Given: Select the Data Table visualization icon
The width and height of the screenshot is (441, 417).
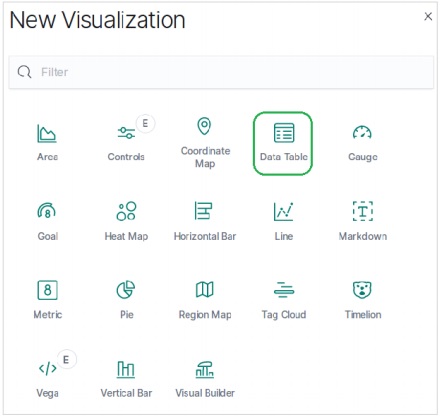Looking at the screenshot, I should [284, 133].
